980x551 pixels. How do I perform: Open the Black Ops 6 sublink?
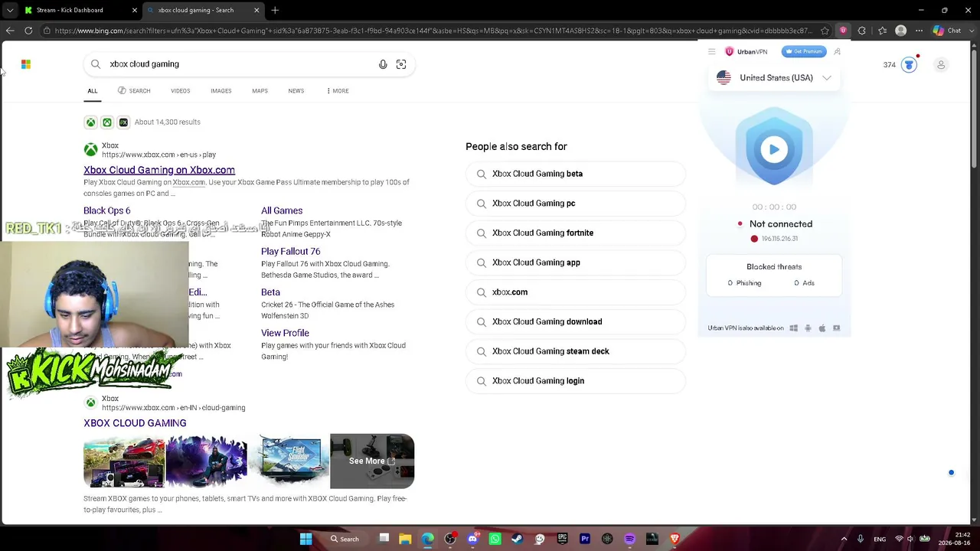click(x=107, y=210)
